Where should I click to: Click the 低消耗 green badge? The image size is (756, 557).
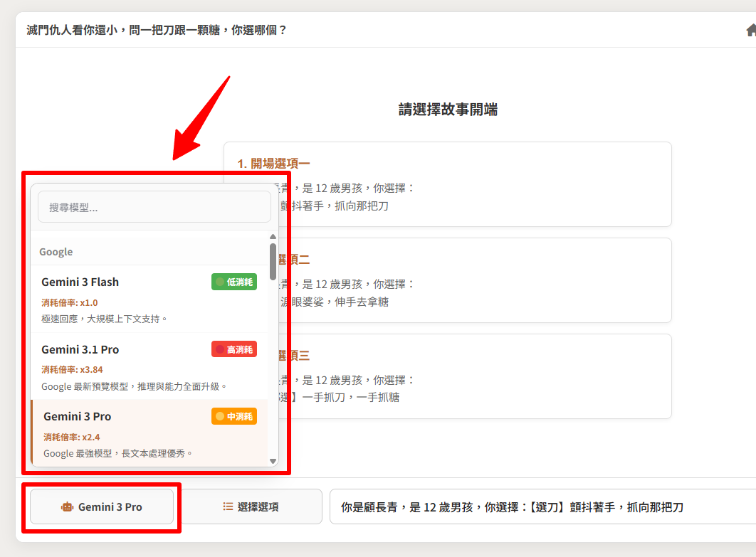click(233, 282)
